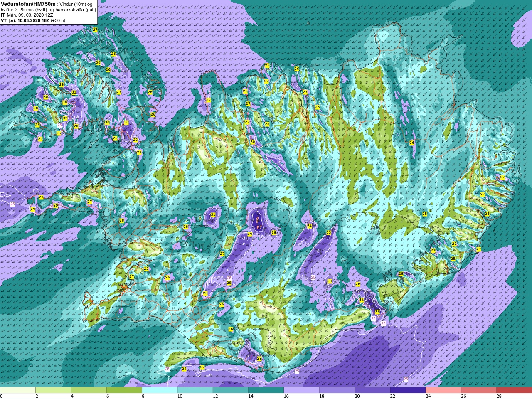Select the 8–10 pale cyan scale swatch
The height and width of the screenshot is (399, 532).
pos(160,390)
